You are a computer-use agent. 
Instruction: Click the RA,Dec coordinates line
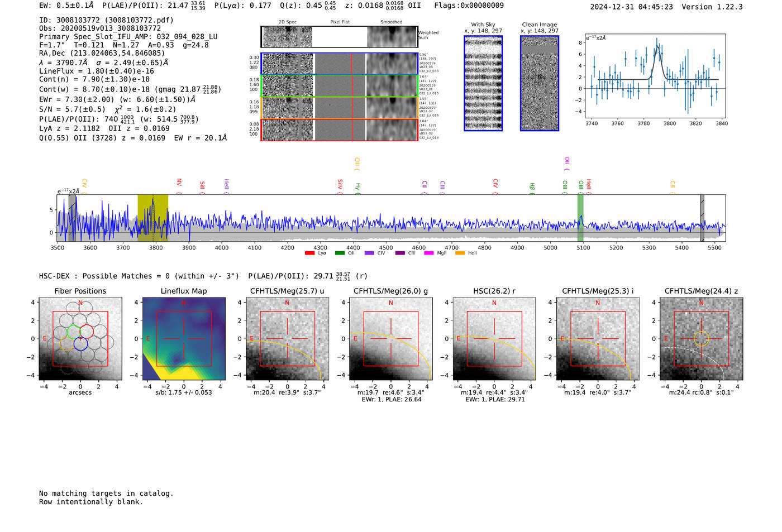(x=102, y=54)
